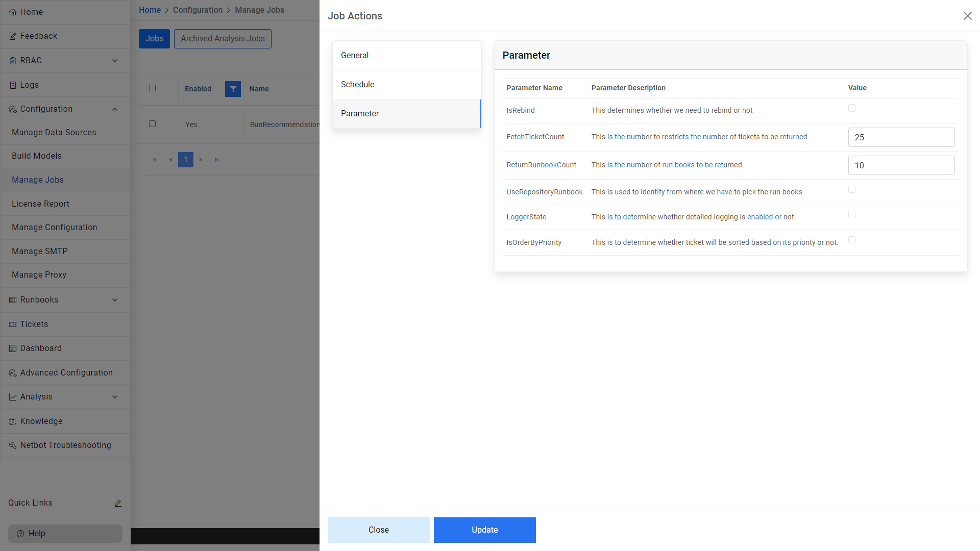Expand the Analysis menu chevron
This screenshot has height=551, width=980.
point(115,397)
